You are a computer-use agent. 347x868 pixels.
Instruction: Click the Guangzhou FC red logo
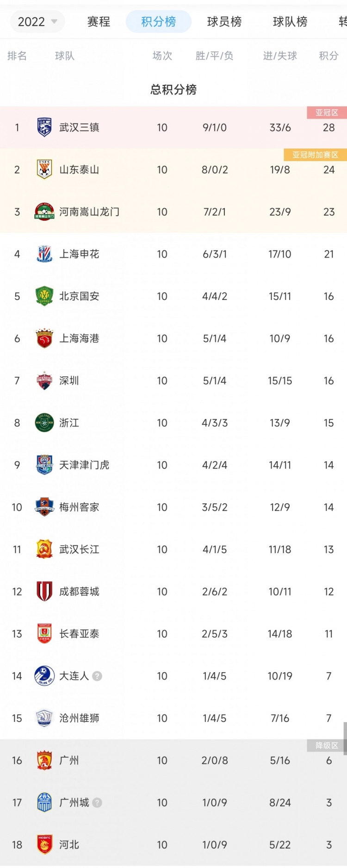(x=44, y=760)
